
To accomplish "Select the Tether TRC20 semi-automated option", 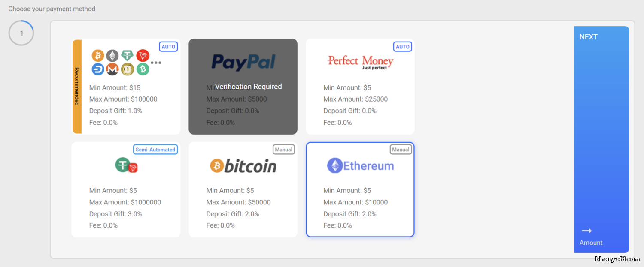I will click(x=126, y=165).
